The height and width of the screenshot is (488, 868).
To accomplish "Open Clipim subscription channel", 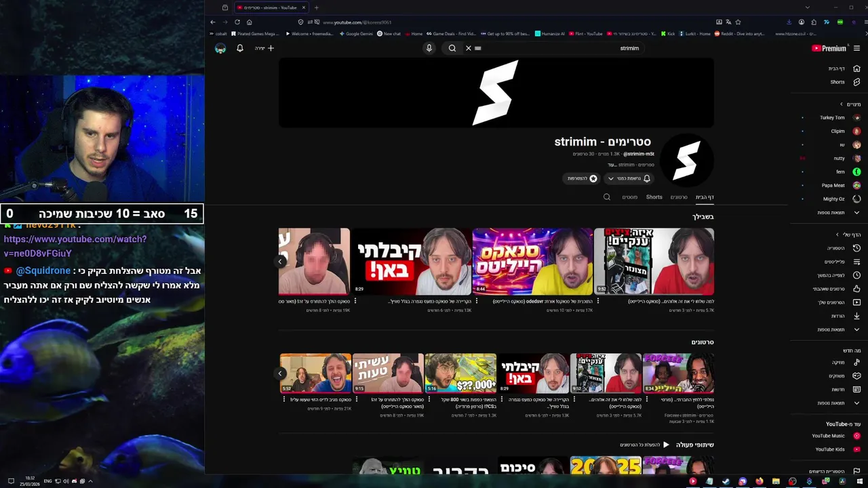I will click(x=844, y=131).
